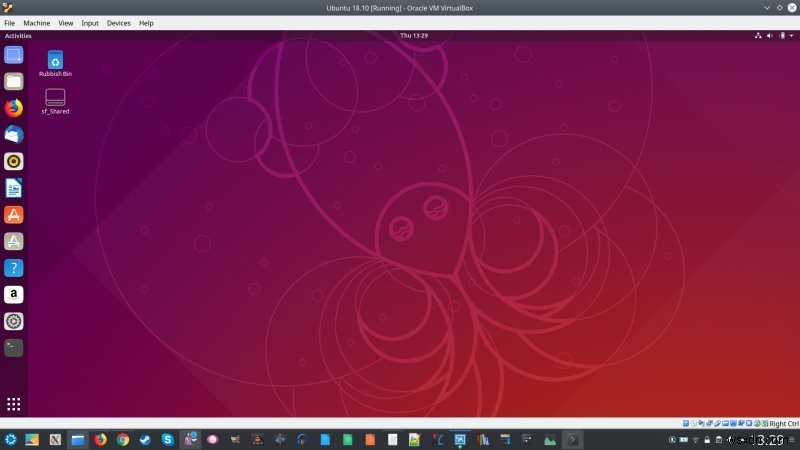The width and height of the screenshot is (800, 450).
Task: Click the Ubuntu power icon in top bar
Action: coord(782,36)
